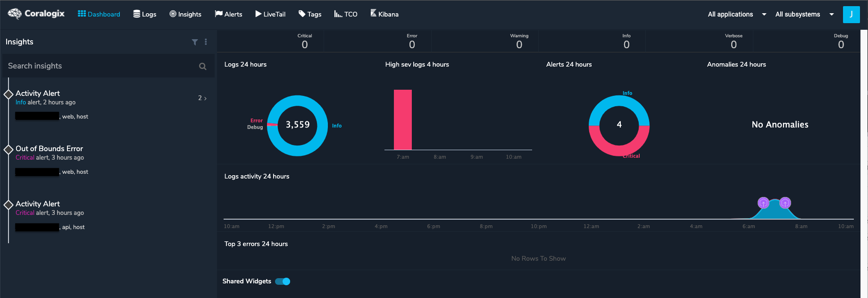This screenshot has height=298, width=868.
Task: Click the Coralogix logo
Action: pyautogui.click(x=36, y=14)
